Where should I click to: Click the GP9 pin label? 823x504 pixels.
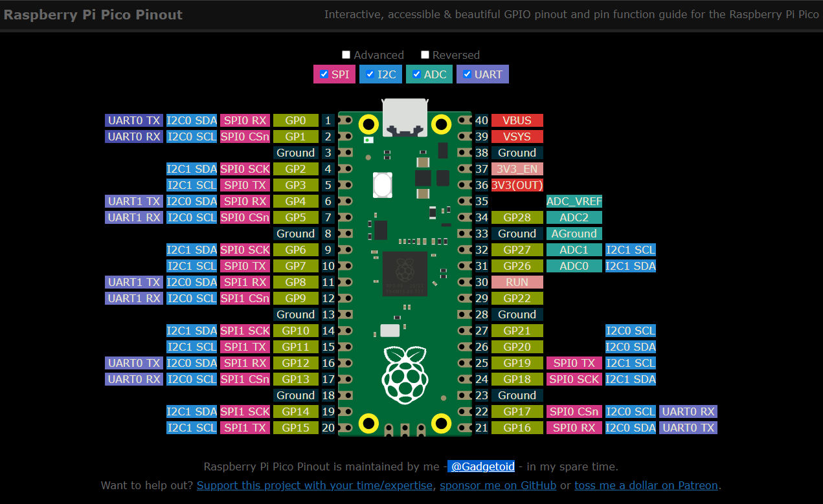(296, 298)
